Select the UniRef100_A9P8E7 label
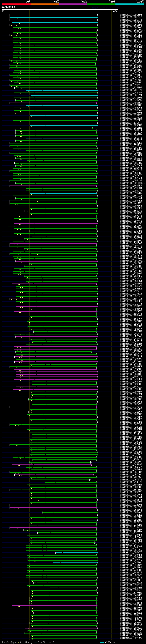The height and width of the screenshot is (644, 146). tap(131, 67)
